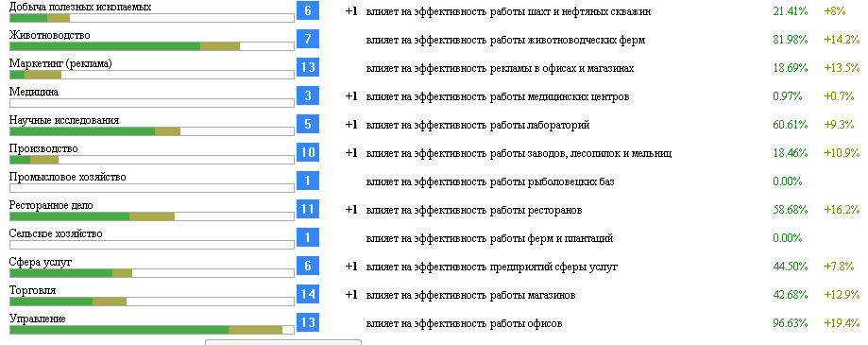The image size is (868, 345).
Task: Click the Сфера услуг progress bar
Action: (152, 273)
